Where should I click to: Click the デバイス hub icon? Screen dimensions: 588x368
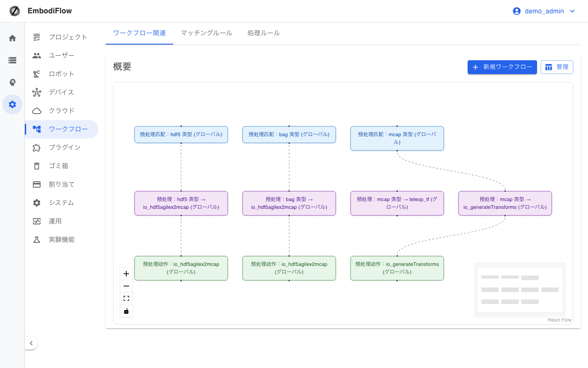point(37,92)
